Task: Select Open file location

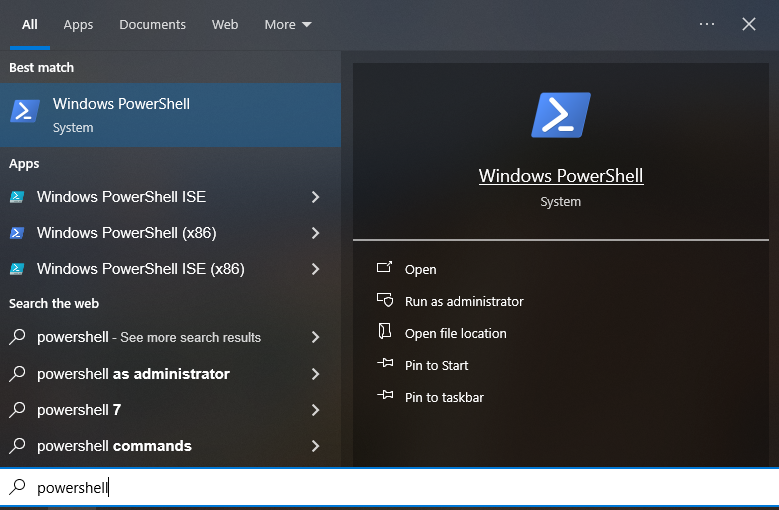Action: tap(456, 333)
